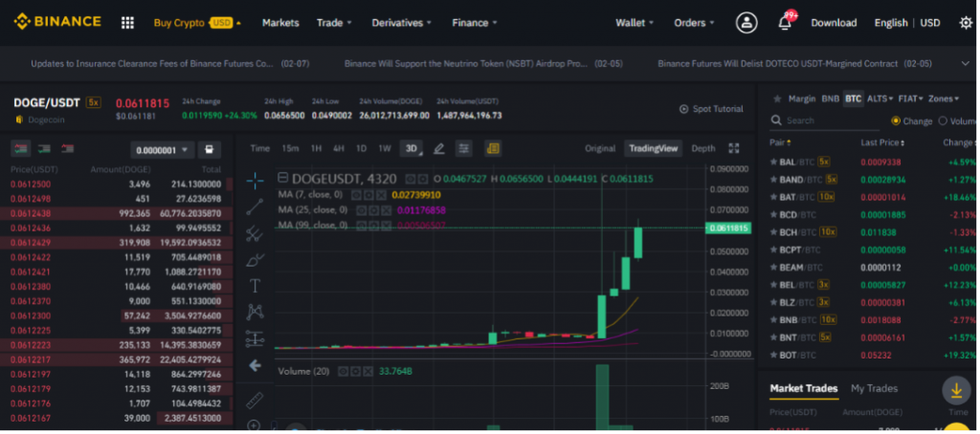Click the Download link
Viewport: 980px width, 434px height.
[x=834, y=23]
